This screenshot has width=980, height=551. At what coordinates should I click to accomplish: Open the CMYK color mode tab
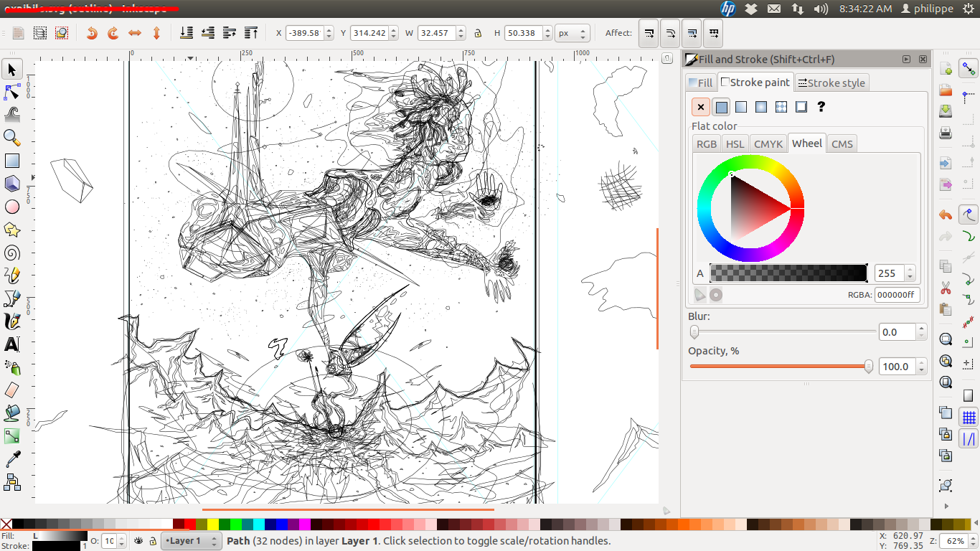(768, 143)
